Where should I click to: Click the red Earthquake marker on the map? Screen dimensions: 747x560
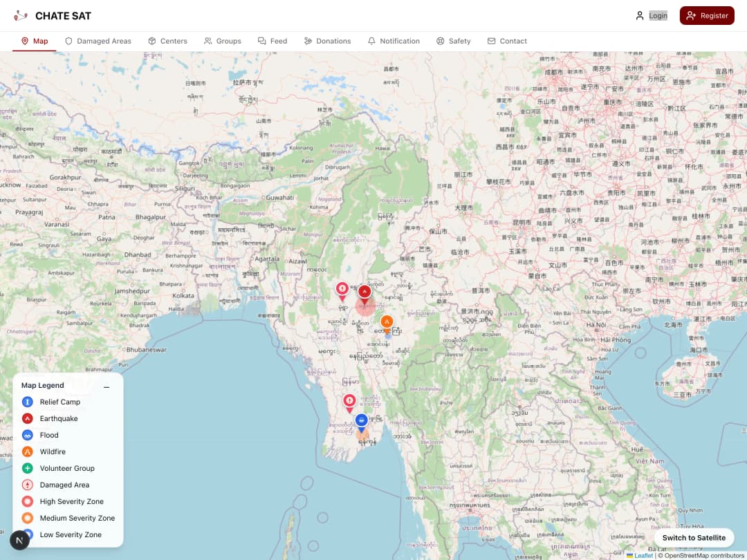coord(365,292)
